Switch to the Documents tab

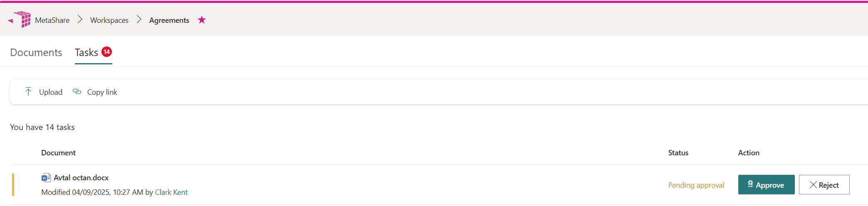coord(36,53)
